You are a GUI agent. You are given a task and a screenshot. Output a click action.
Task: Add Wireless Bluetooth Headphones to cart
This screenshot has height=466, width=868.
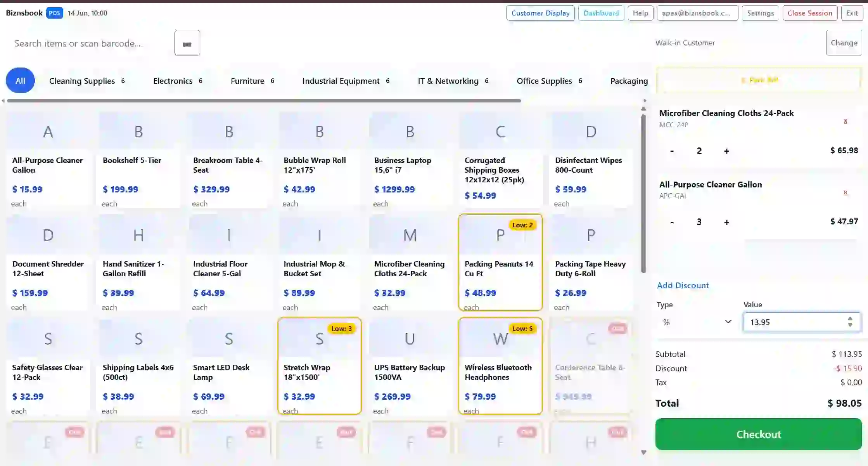click(x=500, y=366)
